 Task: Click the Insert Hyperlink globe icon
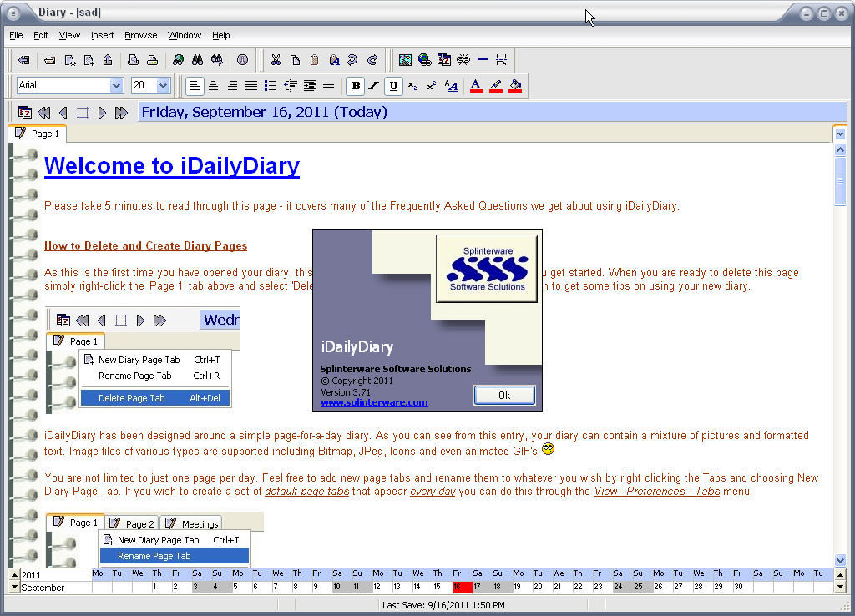coord(423,60)
